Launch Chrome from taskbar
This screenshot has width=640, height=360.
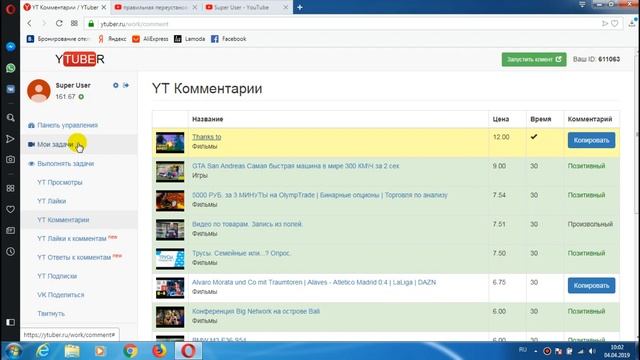[x=130, y=351]
